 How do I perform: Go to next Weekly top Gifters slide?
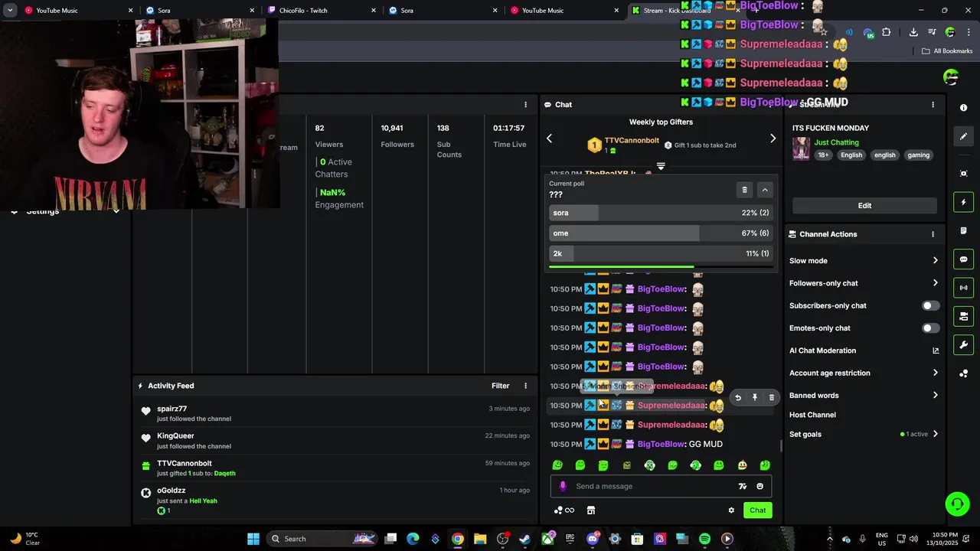(x=773, y=139)
